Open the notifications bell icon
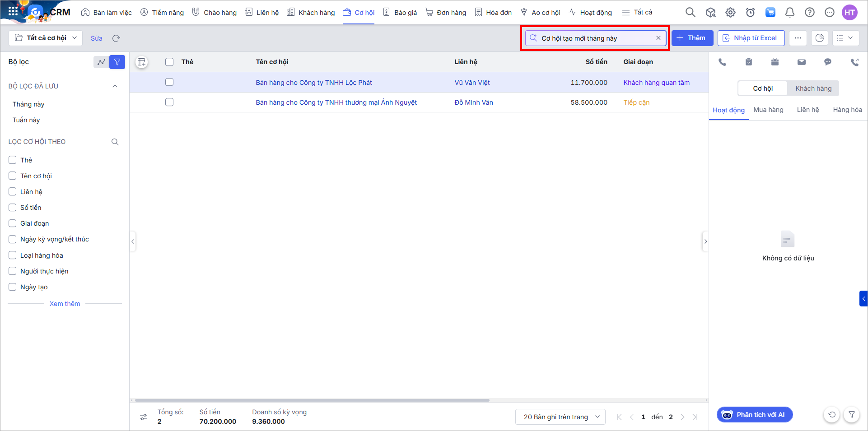The width and height of the screenshot is (868, 431). [790, 13]
